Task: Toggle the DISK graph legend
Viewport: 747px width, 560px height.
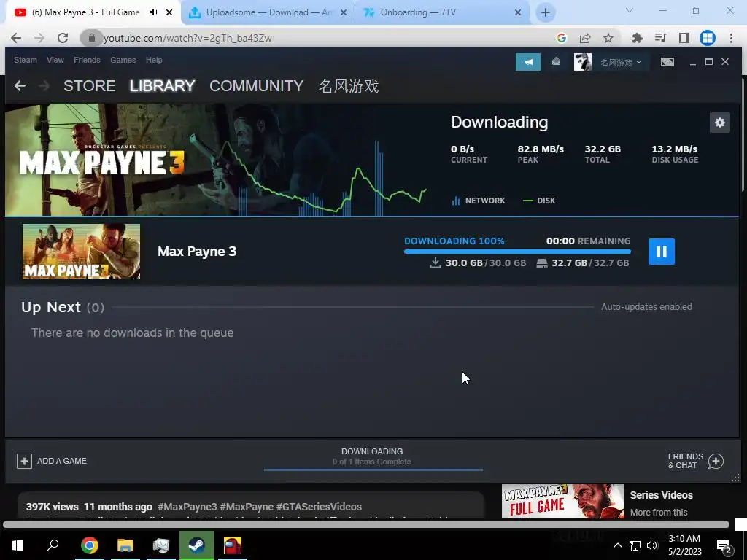Action: [539, 201]
